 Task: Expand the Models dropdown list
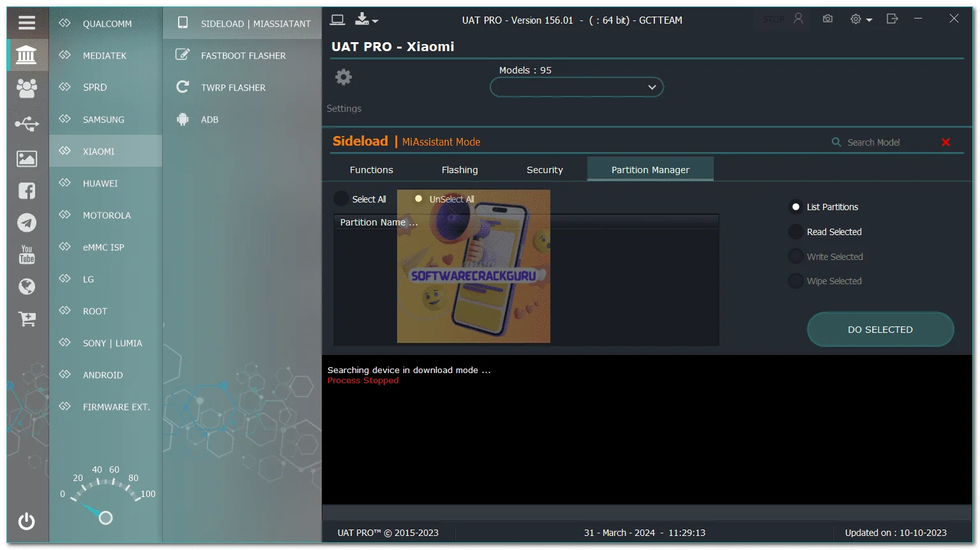coord(577,87)
